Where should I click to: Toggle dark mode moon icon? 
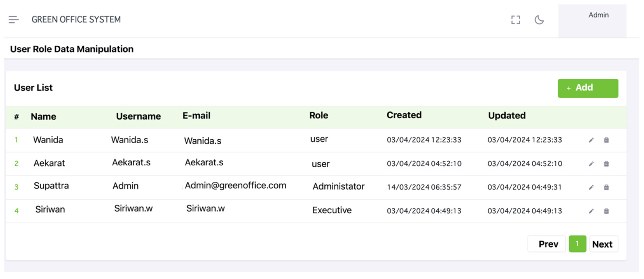[539, 20]
